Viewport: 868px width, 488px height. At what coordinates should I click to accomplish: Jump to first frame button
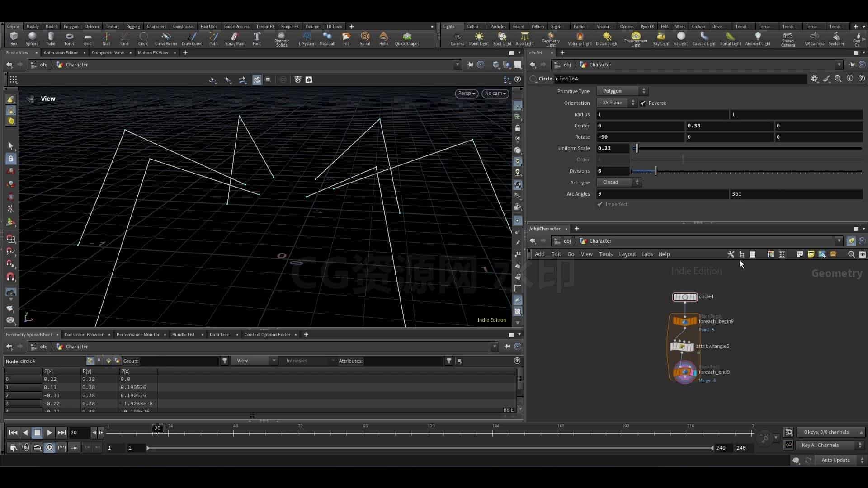tap(13, 433)
